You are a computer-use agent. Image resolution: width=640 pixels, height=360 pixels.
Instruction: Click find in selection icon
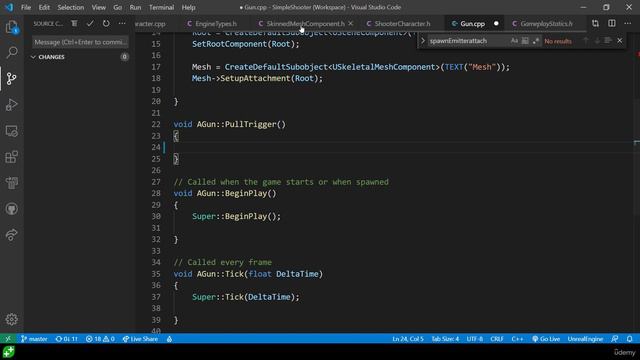(608, 41)
